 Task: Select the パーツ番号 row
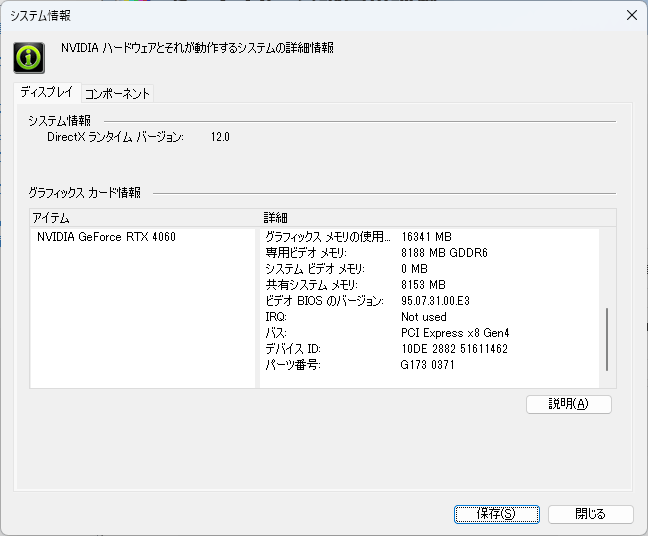(429, 365)
